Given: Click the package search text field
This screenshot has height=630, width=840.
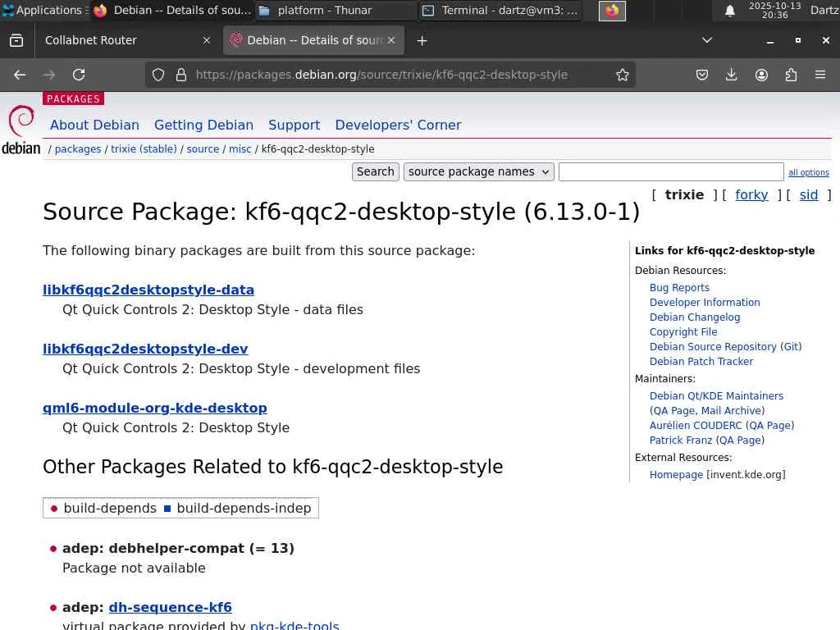Looking at the screenshot, I should [x=670, y=171].
